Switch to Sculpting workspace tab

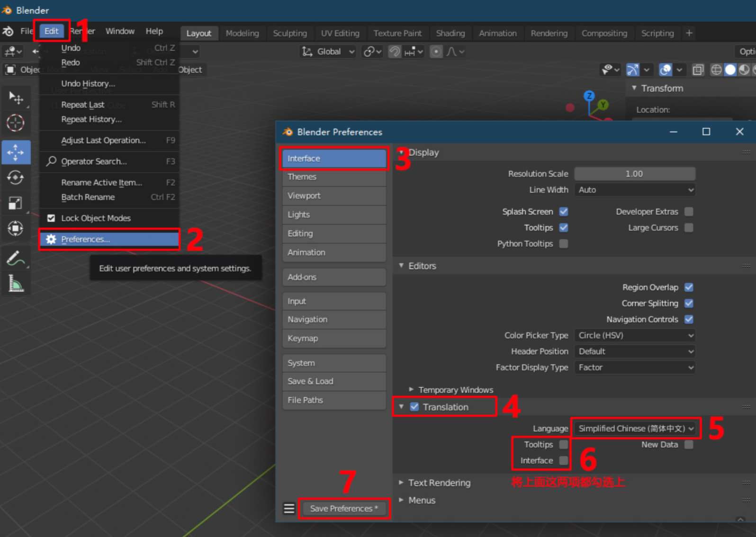[290, 33]
